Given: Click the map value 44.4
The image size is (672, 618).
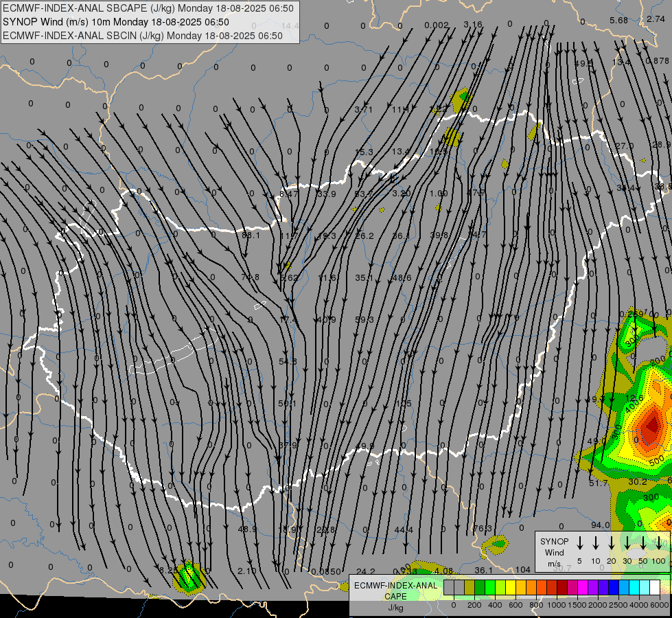Looking at the screenshot, I should click(x=404, y=530).
